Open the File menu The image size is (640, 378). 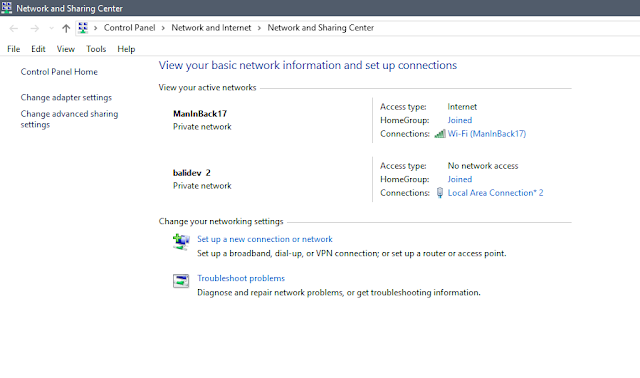[13, 49]
